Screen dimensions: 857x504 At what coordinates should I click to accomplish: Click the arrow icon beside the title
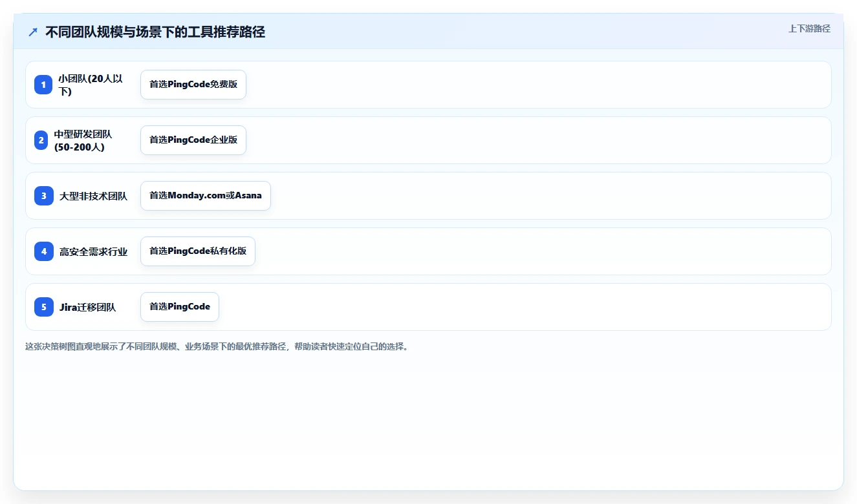pos(33,32)
